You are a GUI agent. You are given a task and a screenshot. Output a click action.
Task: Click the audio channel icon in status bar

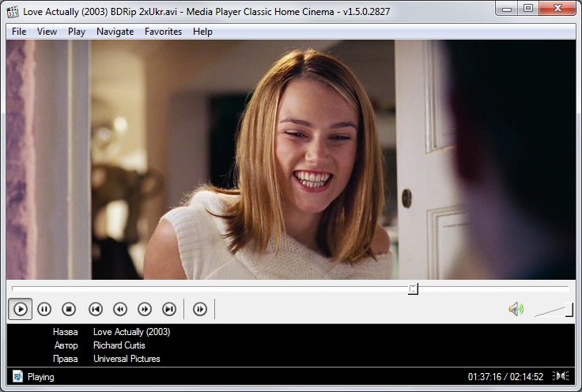[x=561, y=376]
